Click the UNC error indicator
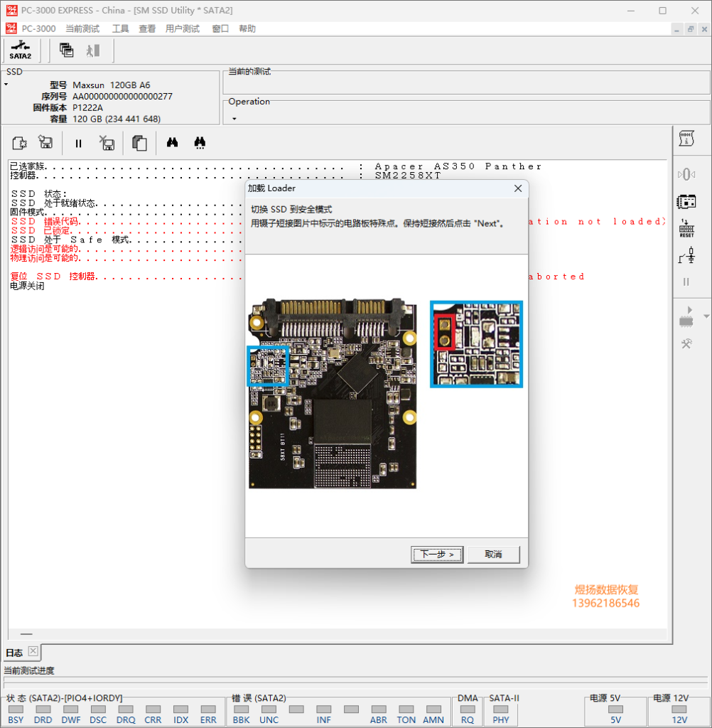The width and height of the screenshot is (712, 728). [x=269, y=710]
